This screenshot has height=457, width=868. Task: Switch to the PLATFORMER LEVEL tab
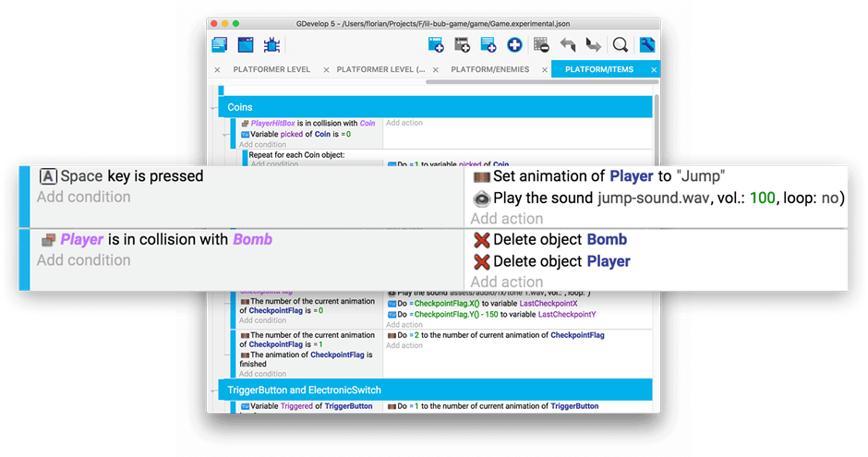tap(271, 69)
